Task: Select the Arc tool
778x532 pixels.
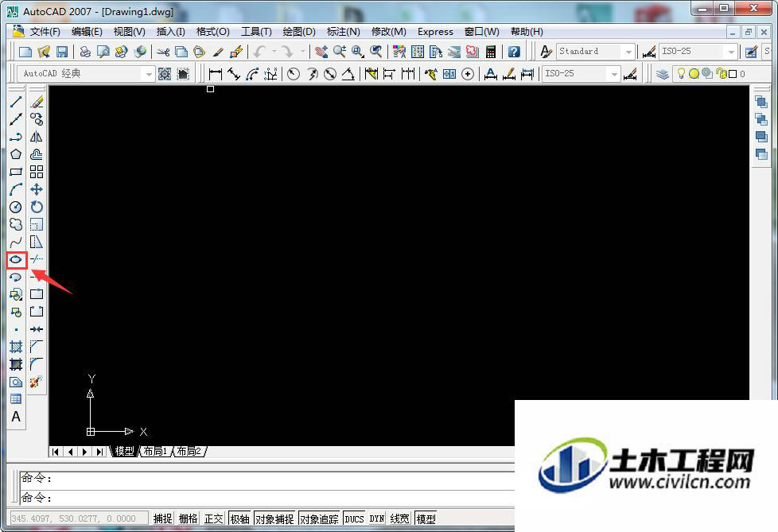Action: 16,189
